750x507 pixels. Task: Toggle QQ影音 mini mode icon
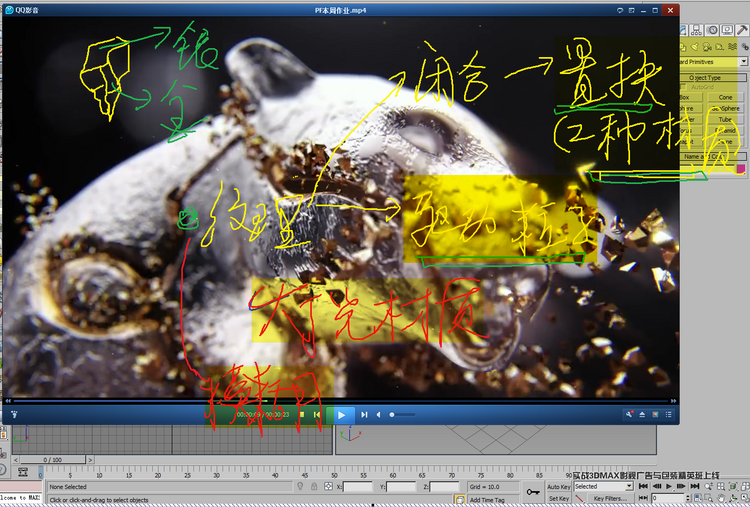tap(631, 10)
